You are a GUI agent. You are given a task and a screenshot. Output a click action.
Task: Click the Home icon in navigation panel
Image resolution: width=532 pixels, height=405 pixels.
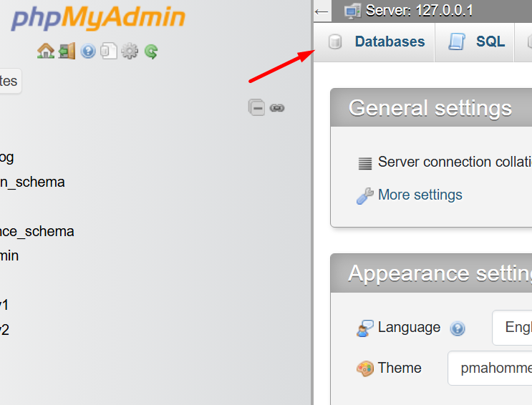click(46, 51)
